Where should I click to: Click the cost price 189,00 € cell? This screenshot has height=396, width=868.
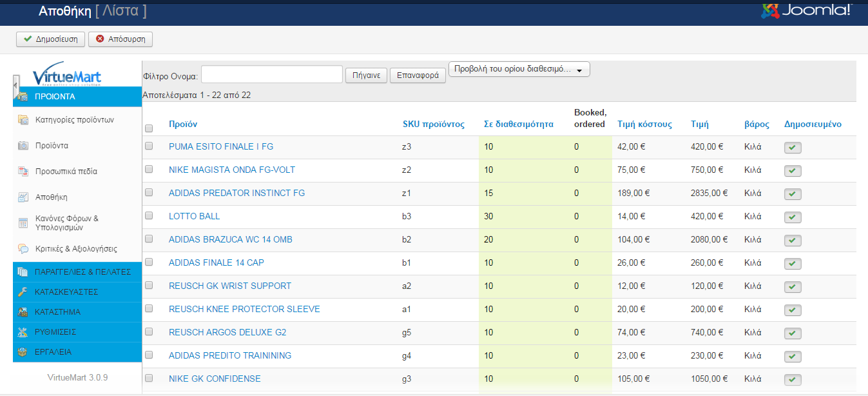pos(633,193)
